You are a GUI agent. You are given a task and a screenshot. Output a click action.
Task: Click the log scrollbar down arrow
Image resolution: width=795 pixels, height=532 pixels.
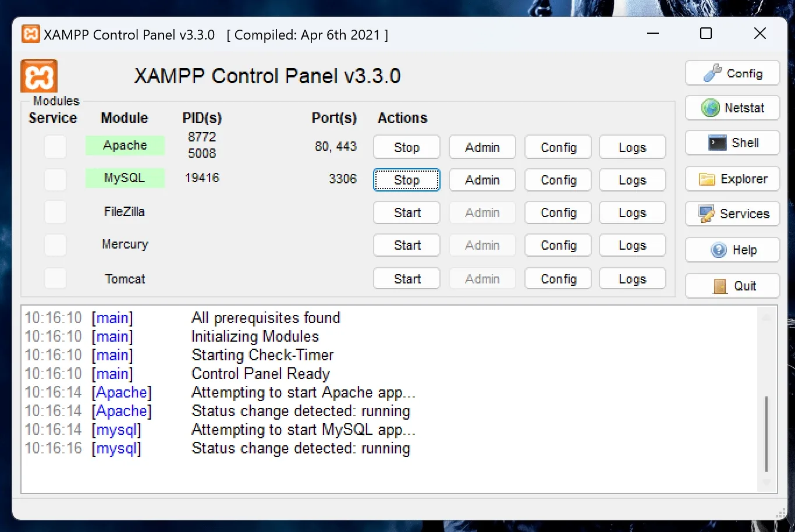coord(766,483)
